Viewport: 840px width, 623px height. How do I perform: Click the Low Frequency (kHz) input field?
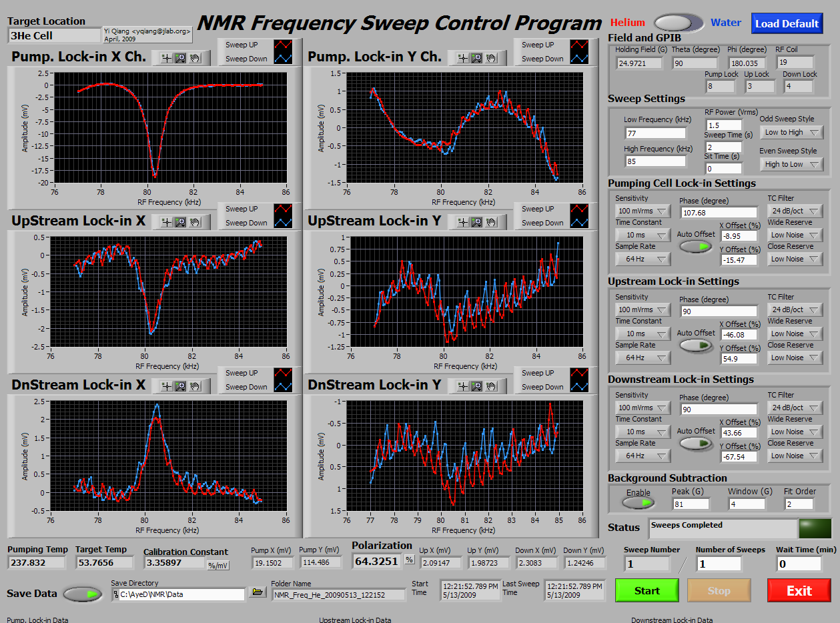tap(655, 133)
